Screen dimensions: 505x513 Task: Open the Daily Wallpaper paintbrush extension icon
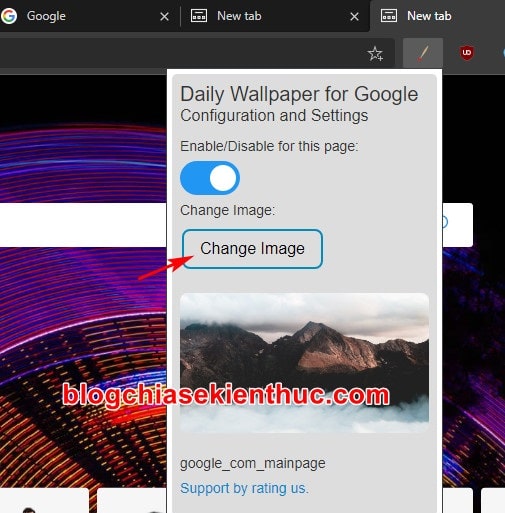click(423, 53)
